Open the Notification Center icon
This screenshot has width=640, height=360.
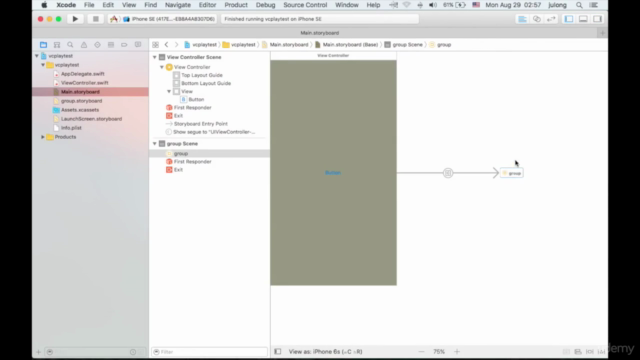click(x=594, y=5)
